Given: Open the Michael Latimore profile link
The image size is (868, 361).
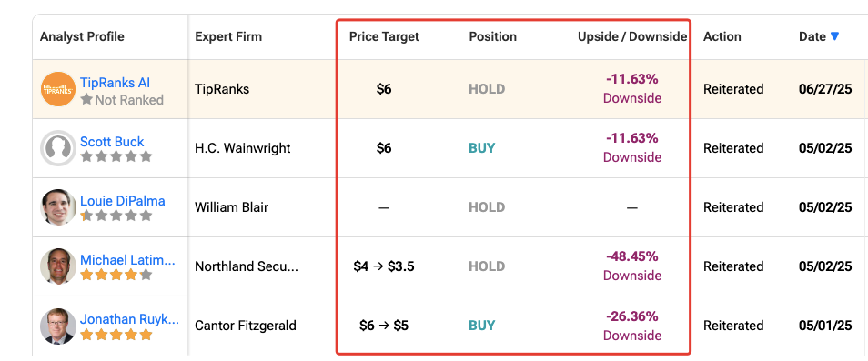Looking at the screenshot, I should [x=128, y=260].
